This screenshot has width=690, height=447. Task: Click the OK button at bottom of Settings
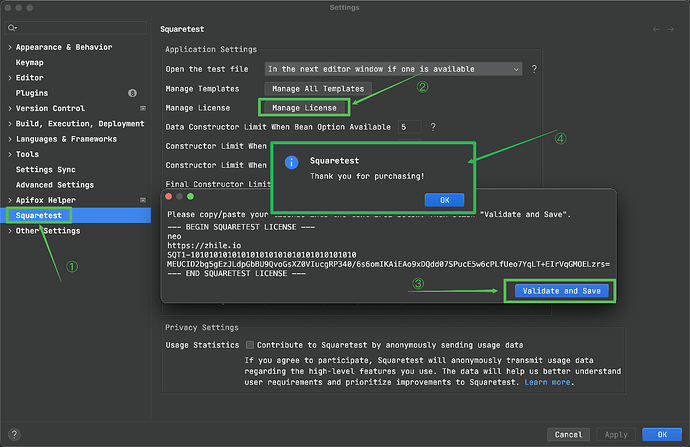tap(662, 435)
